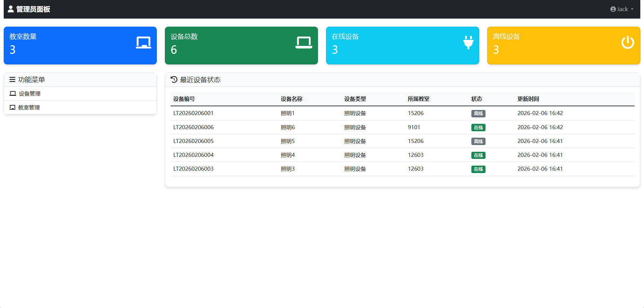This screenshot has width=644, height=308.
Task: Open the Jack user dropdown
Action: click(622, 9)
